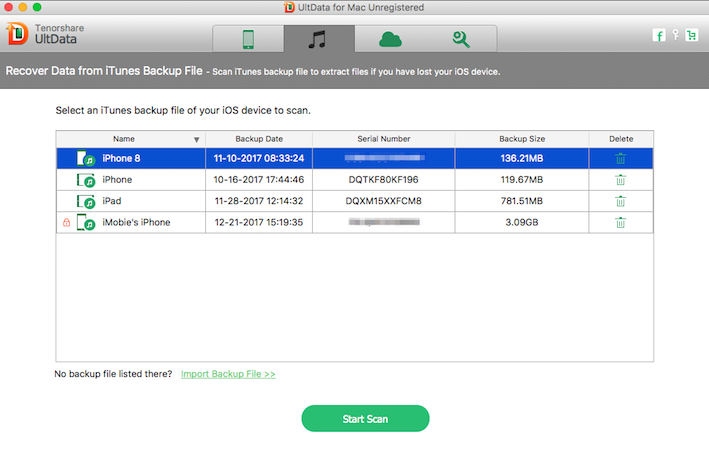The height and width of the screenshot is (454, 709).
Task: Close the UltData window with red button
Action: click(x=8, y=7)
